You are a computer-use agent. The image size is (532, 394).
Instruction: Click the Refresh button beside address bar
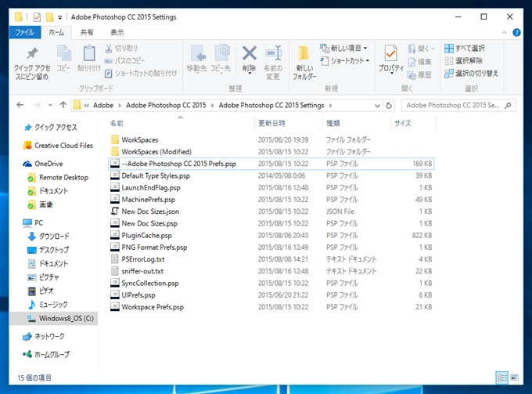click(x=389, y=105)
